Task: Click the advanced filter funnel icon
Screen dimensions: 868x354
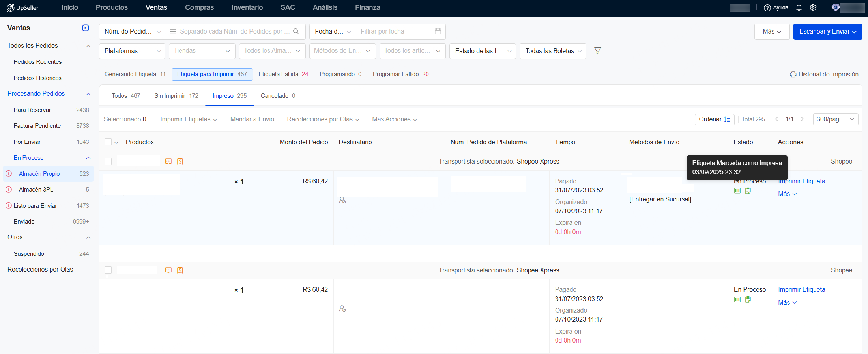Action: 598,51
